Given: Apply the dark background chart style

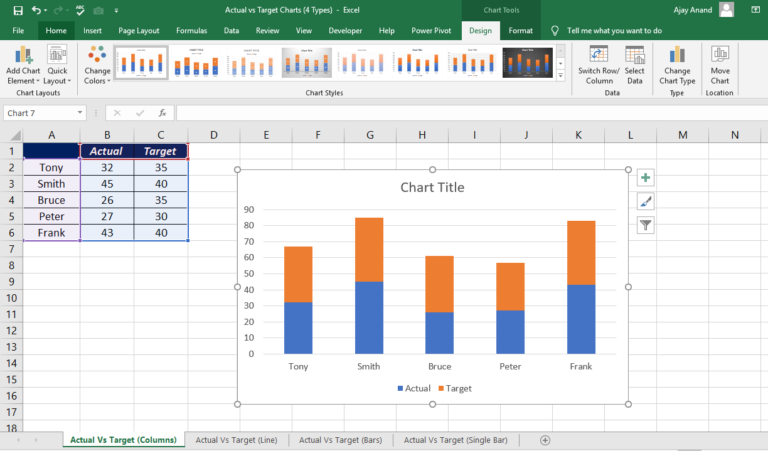Looking at the screenshot, I should coord(528,63).
